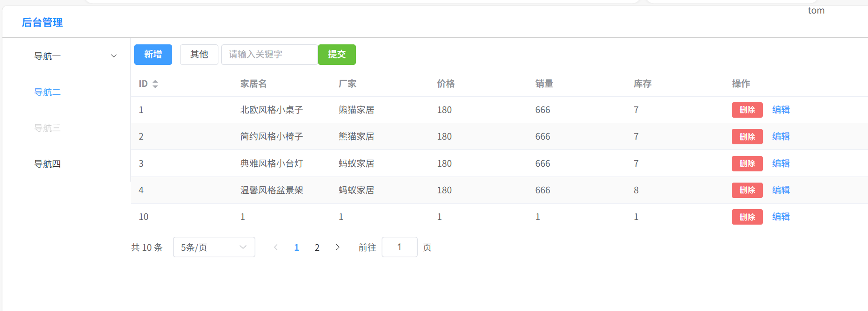The width and height of the screenshot is (868, 311).
Task: Click the tom username
Action: (x=816, y=10)
